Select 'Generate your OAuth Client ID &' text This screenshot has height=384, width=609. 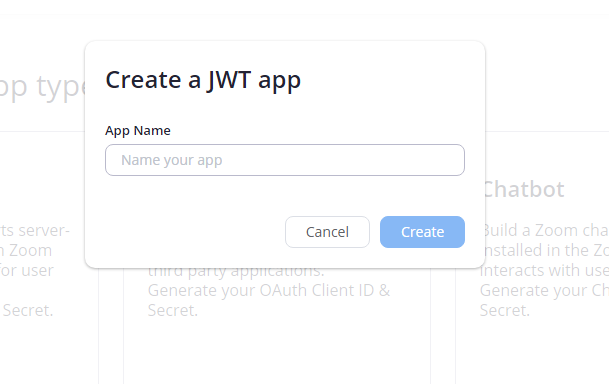point(269,290)
